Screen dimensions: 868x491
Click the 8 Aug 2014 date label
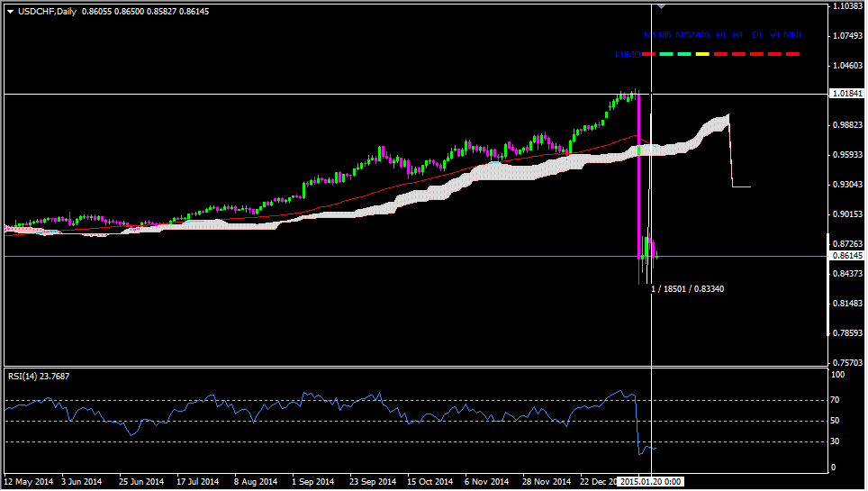pyautogui.click(x=255, y=482)
